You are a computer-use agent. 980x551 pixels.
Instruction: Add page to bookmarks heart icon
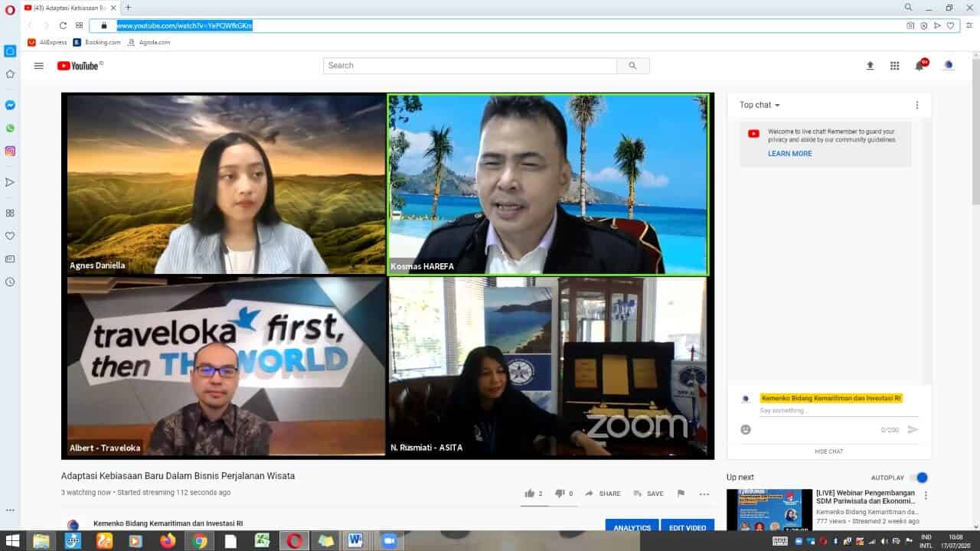[950, 25]
